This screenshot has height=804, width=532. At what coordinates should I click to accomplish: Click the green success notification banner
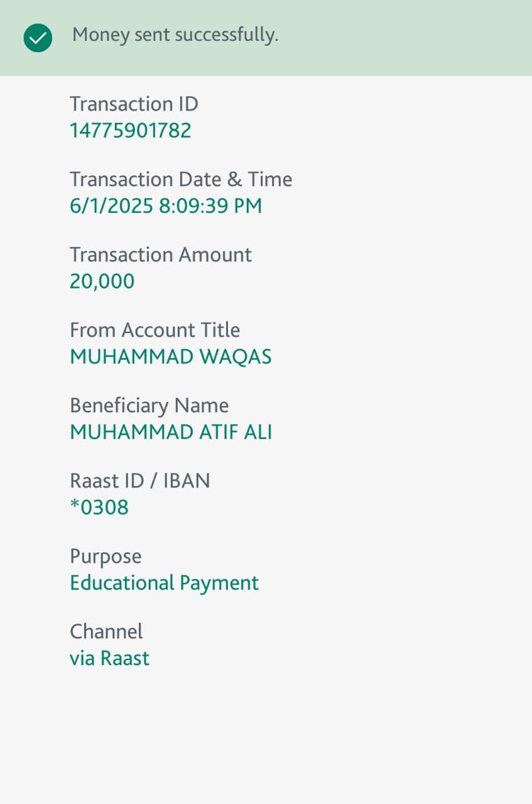point(402,38)
